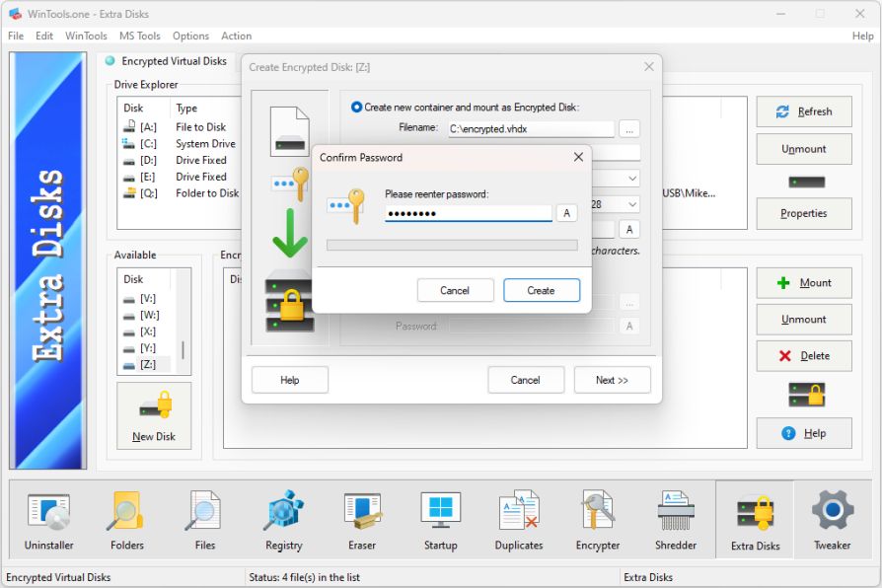This screenshot has width=882, height=588.
Task: Click Next >> in Create Encrypted Disk dialog
Action: click(612, 380)
